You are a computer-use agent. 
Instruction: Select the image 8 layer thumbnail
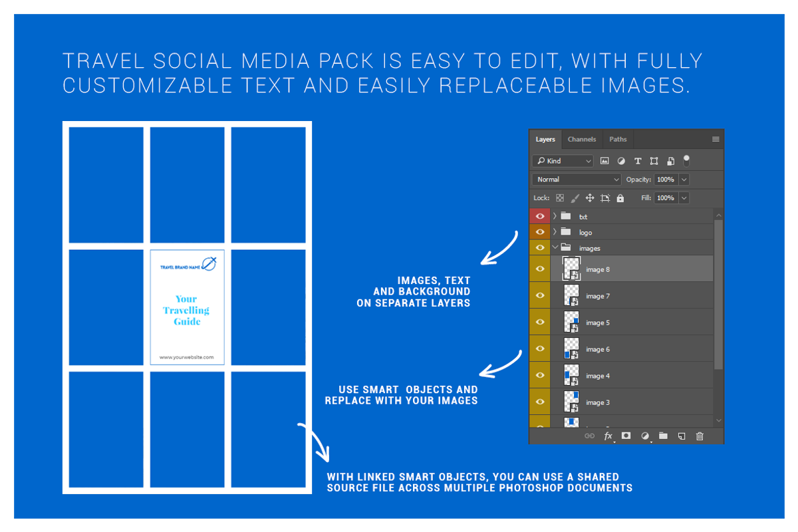tap(571, 269)
